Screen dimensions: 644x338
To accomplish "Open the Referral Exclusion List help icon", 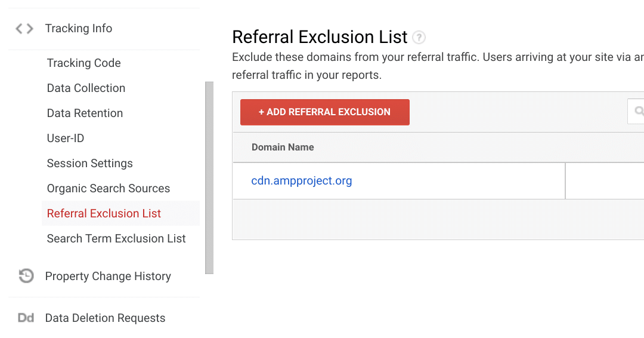I will pos(419,38).
